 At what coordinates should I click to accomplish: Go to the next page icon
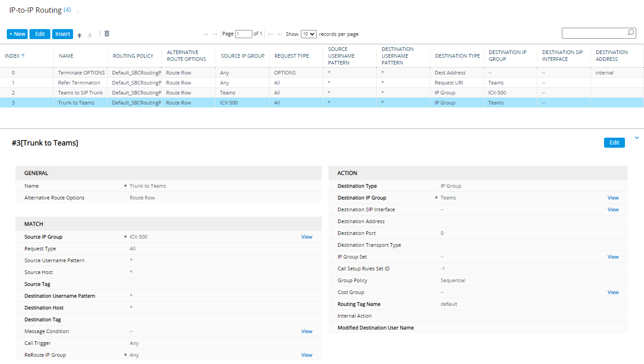tap(270, 34)
